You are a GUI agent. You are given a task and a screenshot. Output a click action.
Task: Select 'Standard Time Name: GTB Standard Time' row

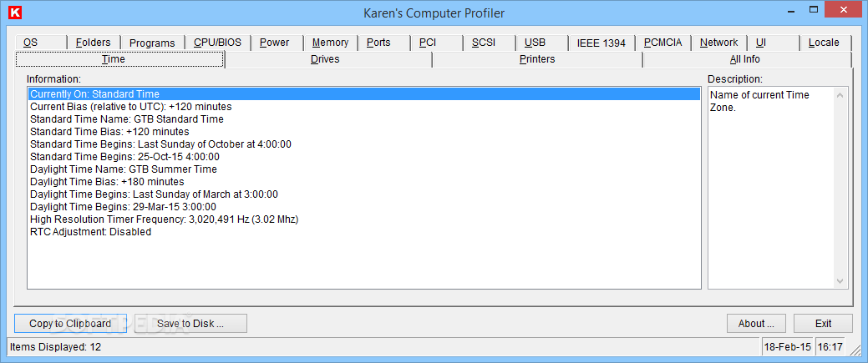[364, 119]
